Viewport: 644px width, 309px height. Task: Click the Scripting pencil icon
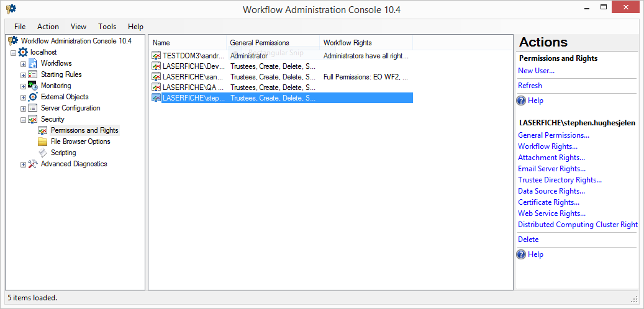(x=43, y=153)
